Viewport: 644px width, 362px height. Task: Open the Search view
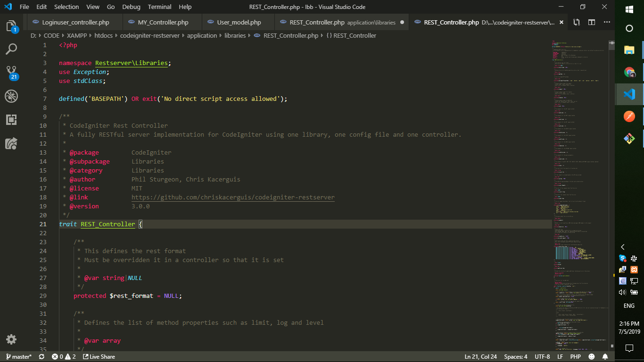[11, 49]
